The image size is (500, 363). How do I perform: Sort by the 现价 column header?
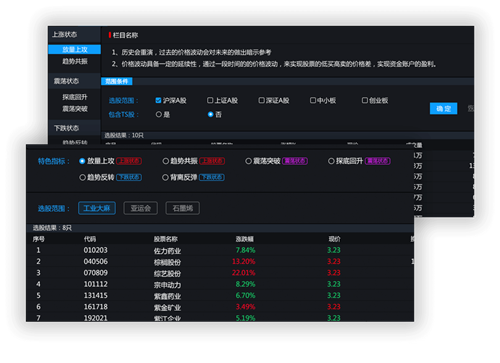pyautogui.click(x=335, y=239)
